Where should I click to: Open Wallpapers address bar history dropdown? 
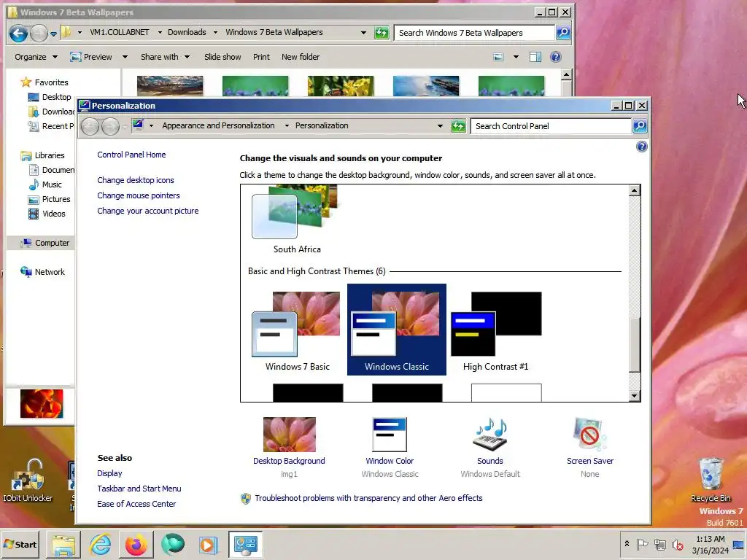click(x=363, y=33)
